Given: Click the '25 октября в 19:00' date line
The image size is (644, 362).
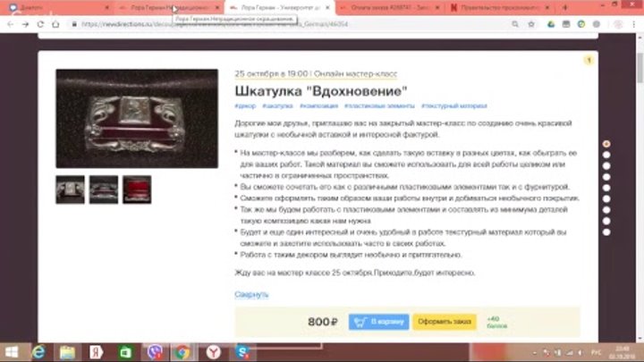Looking at the screenshot, I should tap(316, 74).
